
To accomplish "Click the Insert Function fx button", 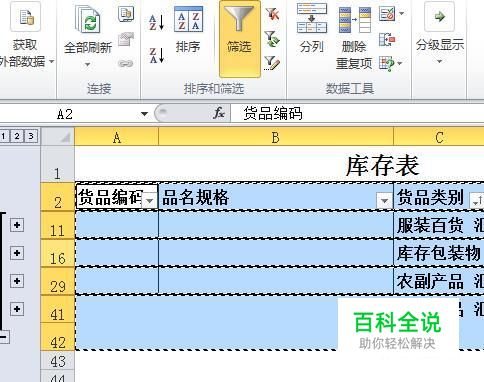I will click(x=219, y=113).
